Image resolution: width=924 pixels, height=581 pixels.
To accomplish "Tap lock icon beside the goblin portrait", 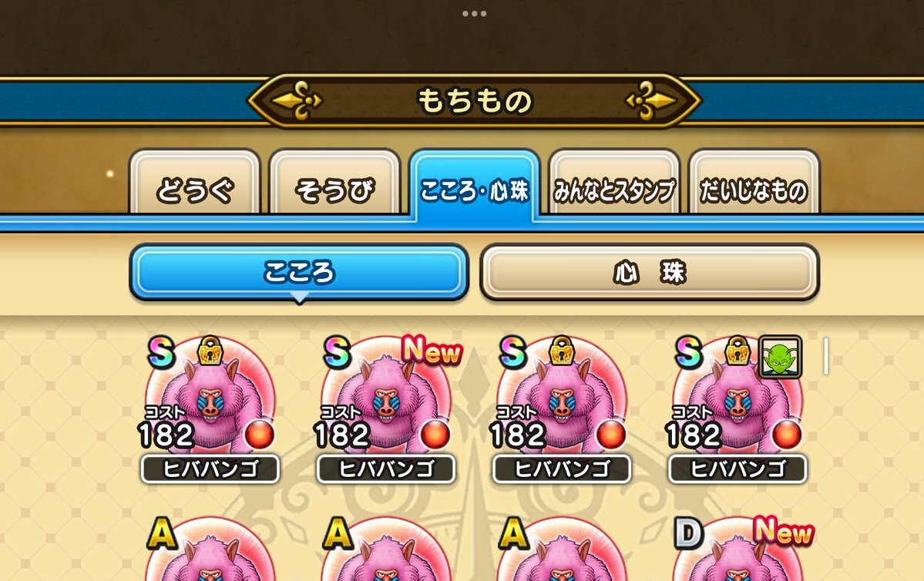I will (738, 351).
